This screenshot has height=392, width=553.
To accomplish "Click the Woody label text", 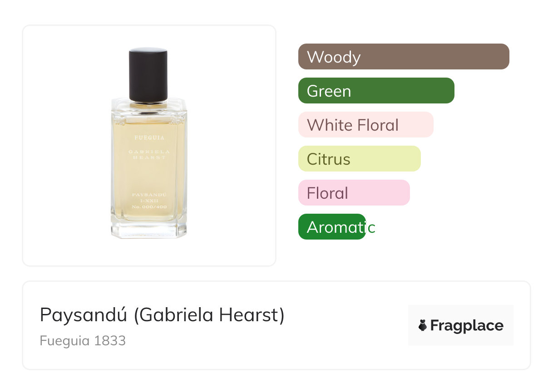I will 334,57.
